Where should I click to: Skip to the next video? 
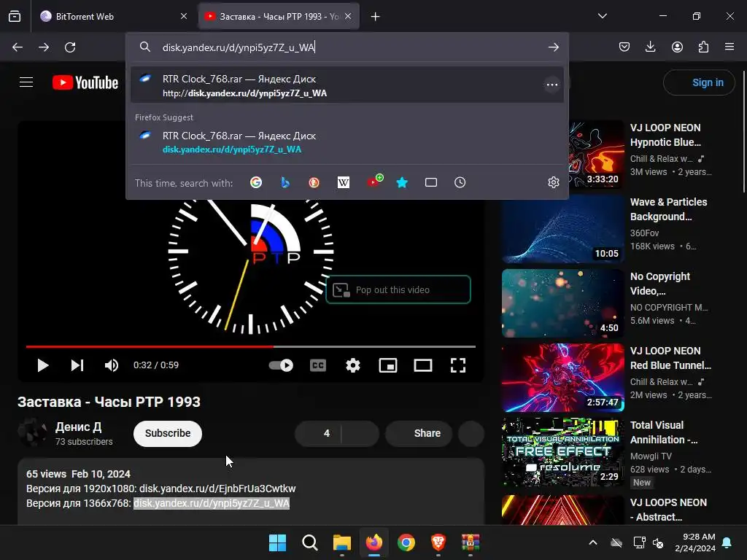[x=77, y=365]
